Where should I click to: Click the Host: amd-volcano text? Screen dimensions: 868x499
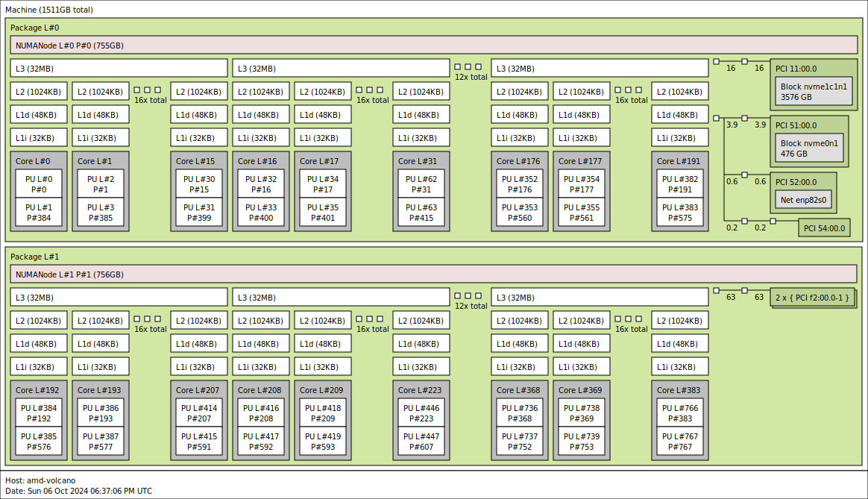coord(40,480)
